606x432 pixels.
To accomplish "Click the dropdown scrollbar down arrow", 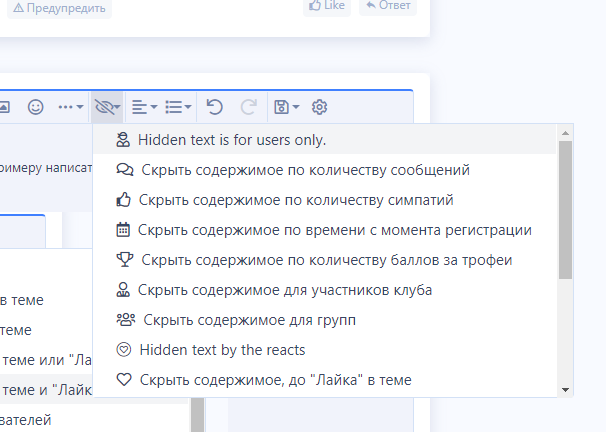I will pos(566,389).
